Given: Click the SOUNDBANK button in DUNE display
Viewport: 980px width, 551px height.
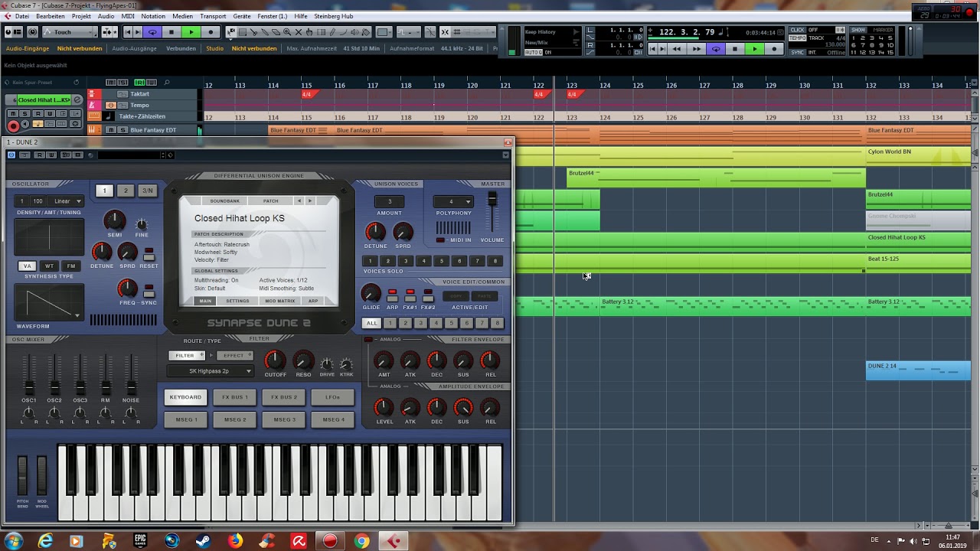Looking at the screenshot, I should click(224, 201).
